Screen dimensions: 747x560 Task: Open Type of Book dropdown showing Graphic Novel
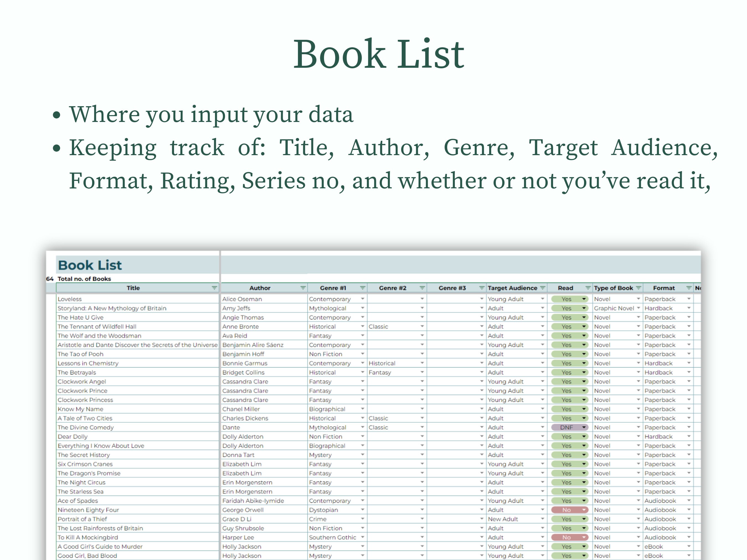pyautogui.click(x=638, y=308)
